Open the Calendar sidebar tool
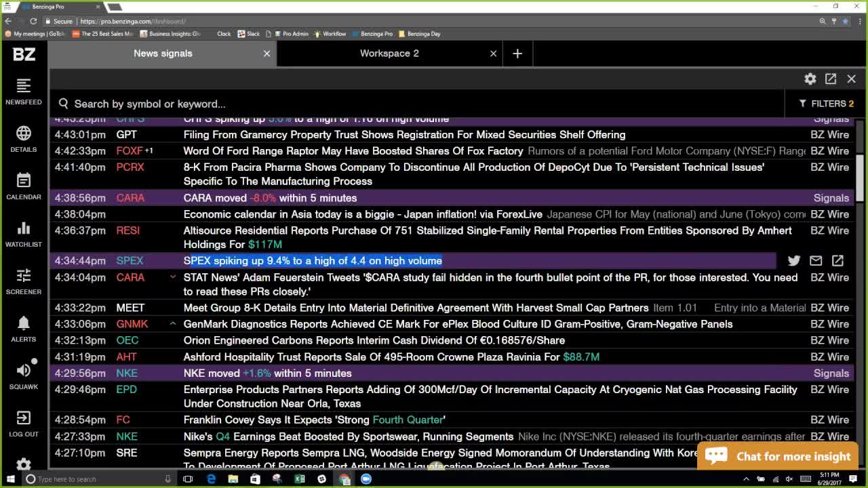 click(x=24, y=186)
